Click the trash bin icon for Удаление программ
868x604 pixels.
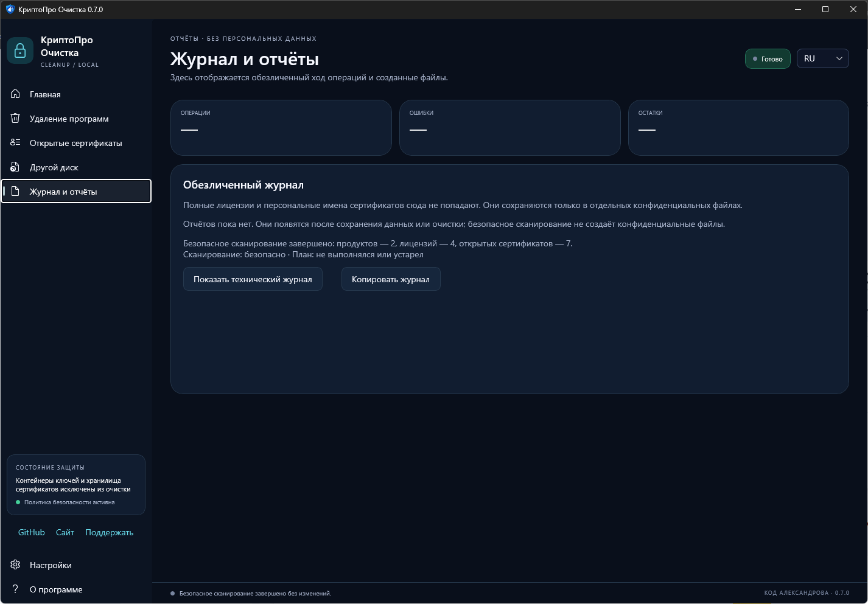[x=16, y=118]
